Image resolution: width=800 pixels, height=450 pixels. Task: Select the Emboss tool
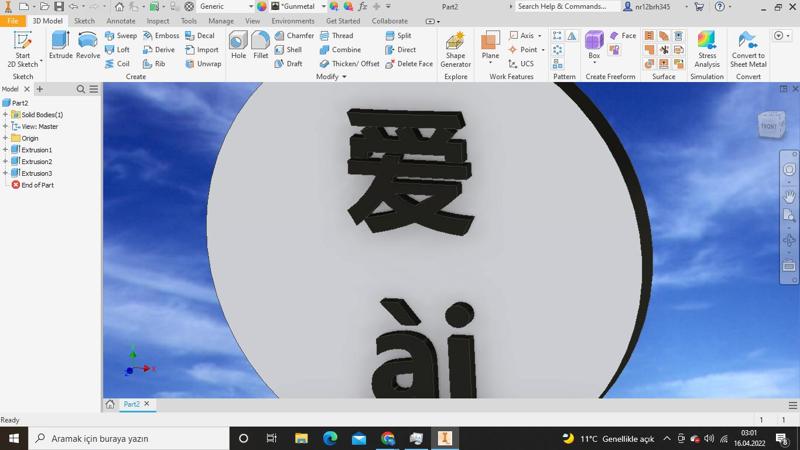[x=161, y=36]
